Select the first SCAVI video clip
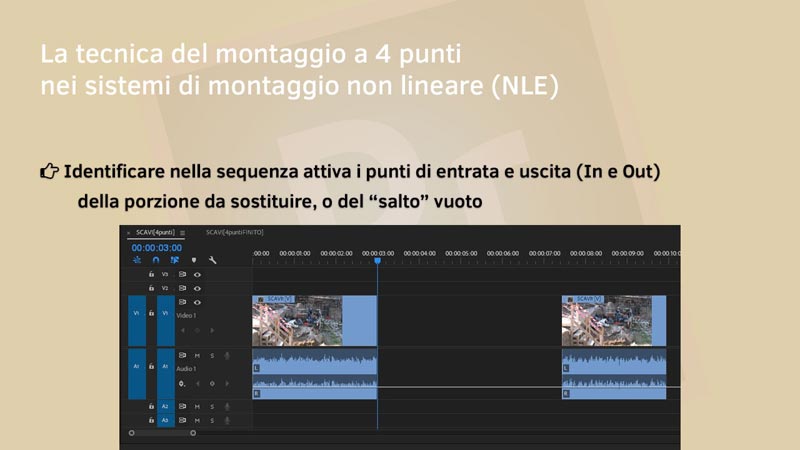 click(x=315, y=320)
